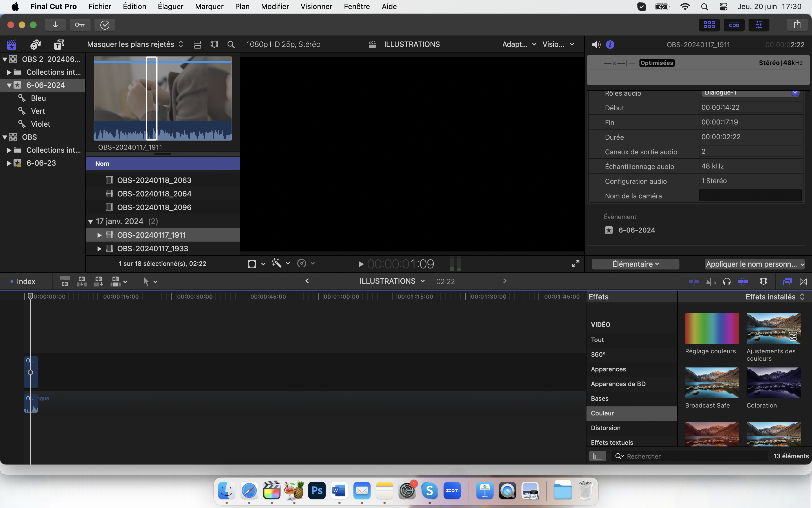Collapse the 17 janv. 2024 group

(90, 222)
